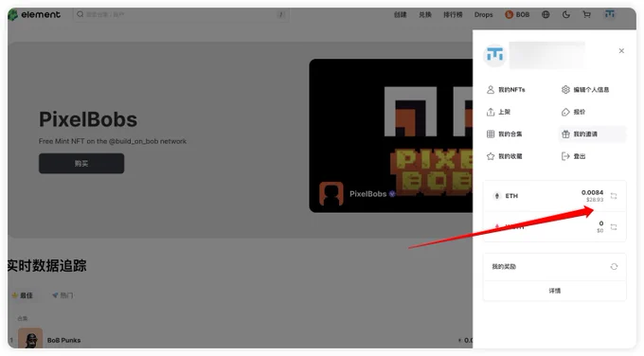Open 我的收藏 favorites entry
Screen dimensions: 644x356
tap(505, 156)
